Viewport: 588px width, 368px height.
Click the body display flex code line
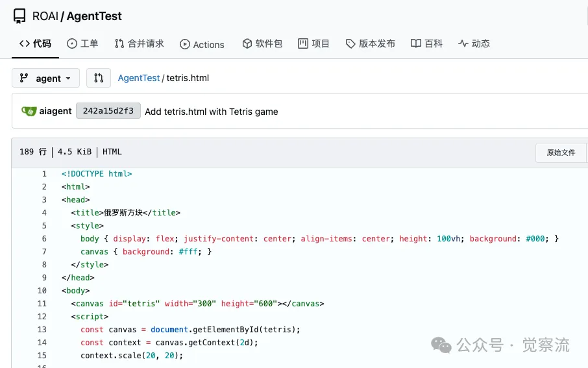click(x=319, y=239)
